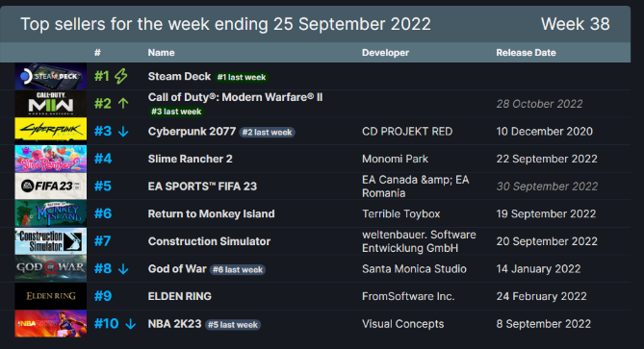Open the ELDEN RING title link
644x349 pixels.
coord(179,296)
